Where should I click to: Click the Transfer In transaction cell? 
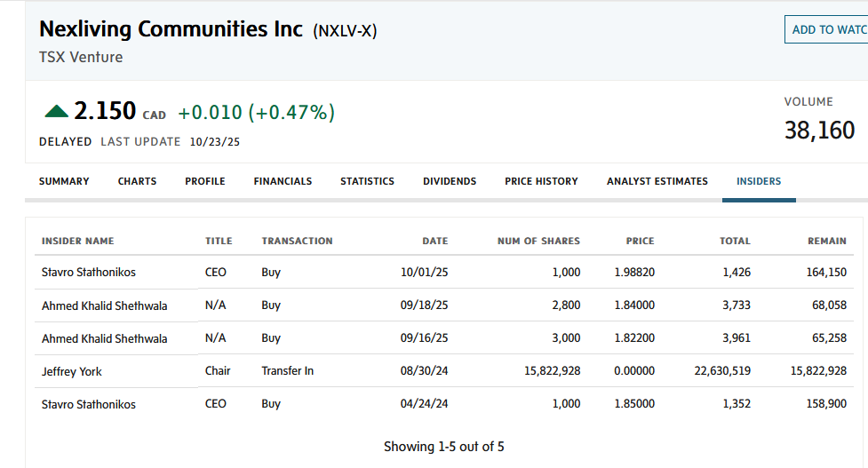click(288, 370)
